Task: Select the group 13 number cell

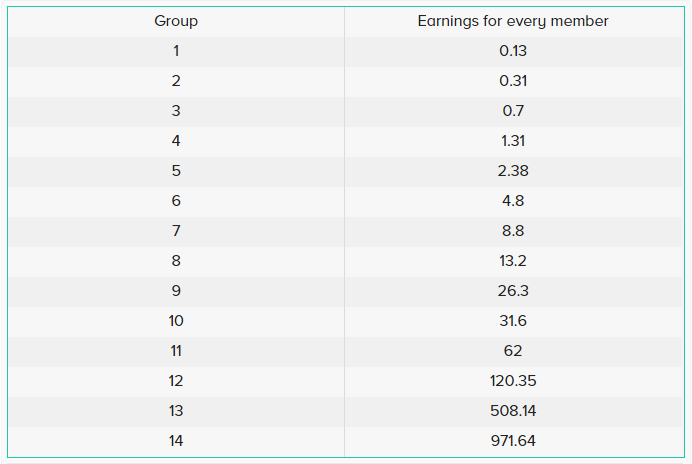Action: pos(176,411)
